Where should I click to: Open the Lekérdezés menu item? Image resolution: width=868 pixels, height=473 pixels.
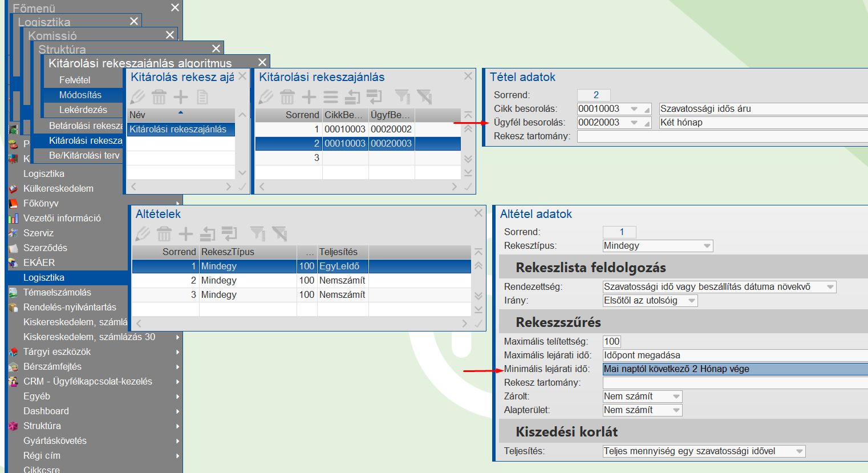pos(83,110)
